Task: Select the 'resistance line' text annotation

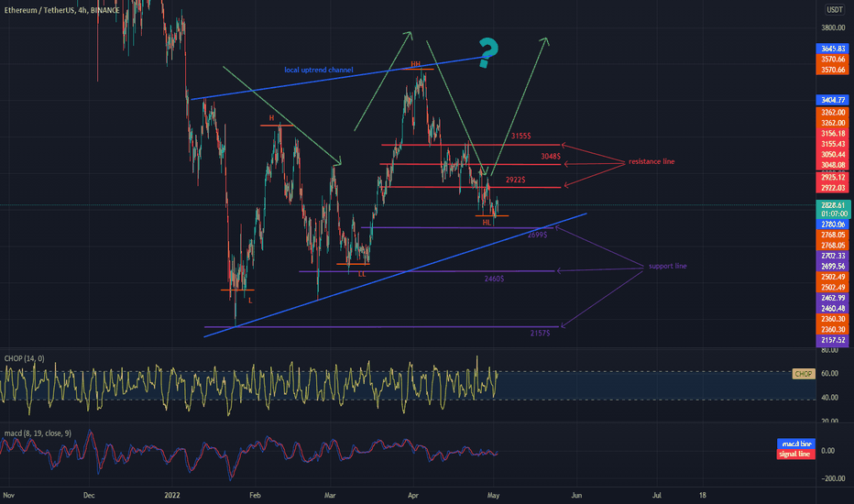Action: coord(651,161)
